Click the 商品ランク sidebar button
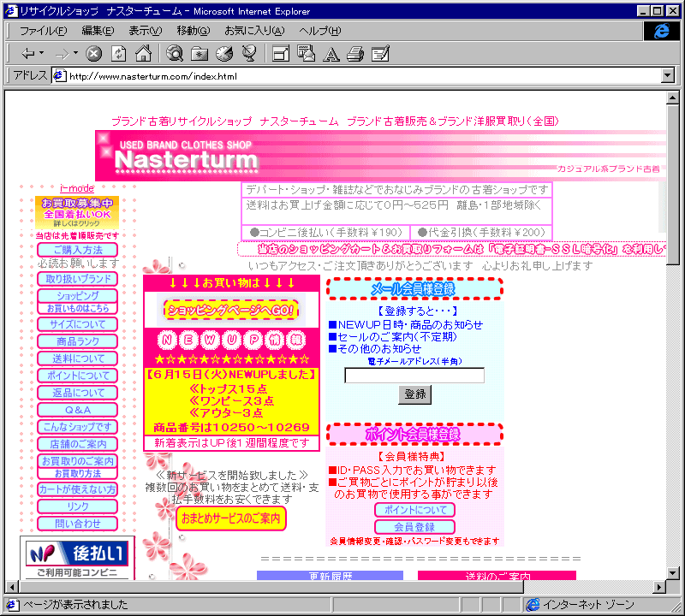This screenshot has width=685, height=616. [78, 341]
